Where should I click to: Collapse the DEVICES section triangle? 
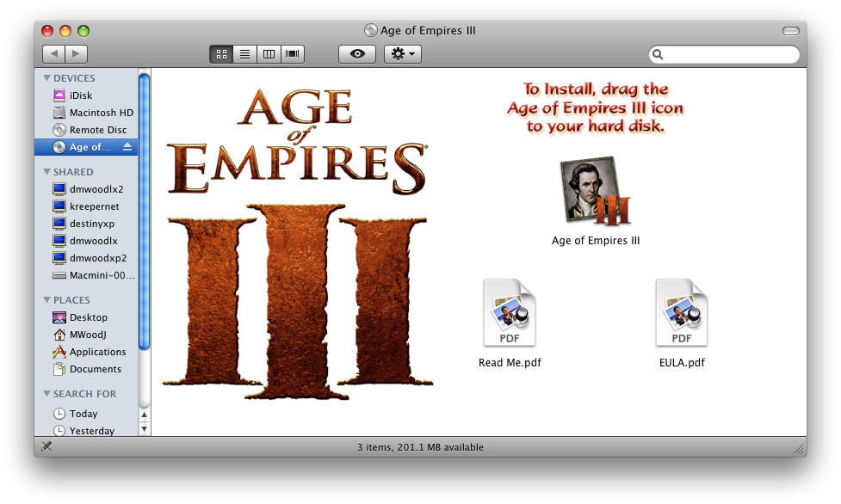[x=46, y=78]
